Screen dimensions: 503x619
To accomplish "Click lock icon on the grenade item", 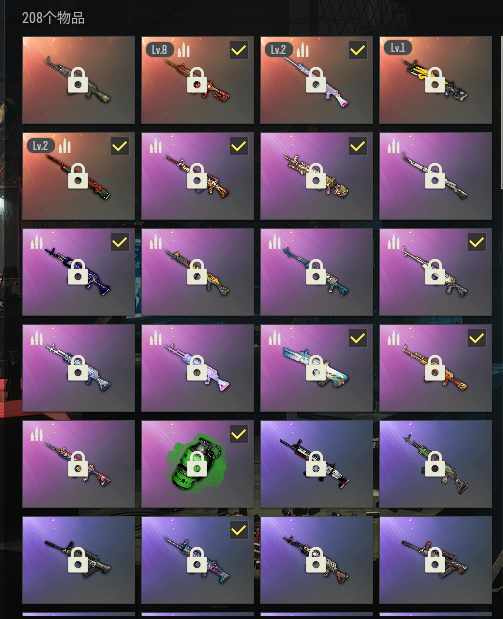I will 197,463.
